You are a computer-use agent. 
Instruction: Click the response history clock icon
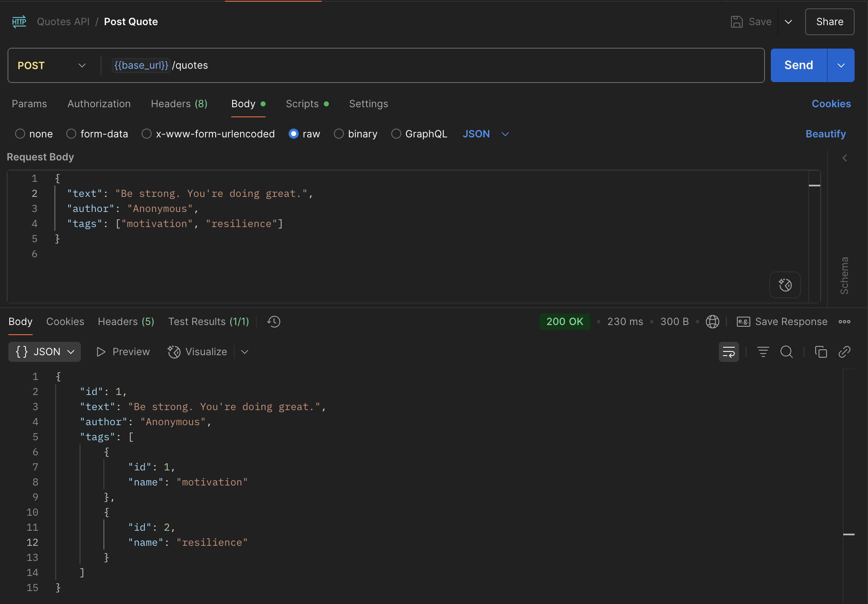(x=274, y=322)
